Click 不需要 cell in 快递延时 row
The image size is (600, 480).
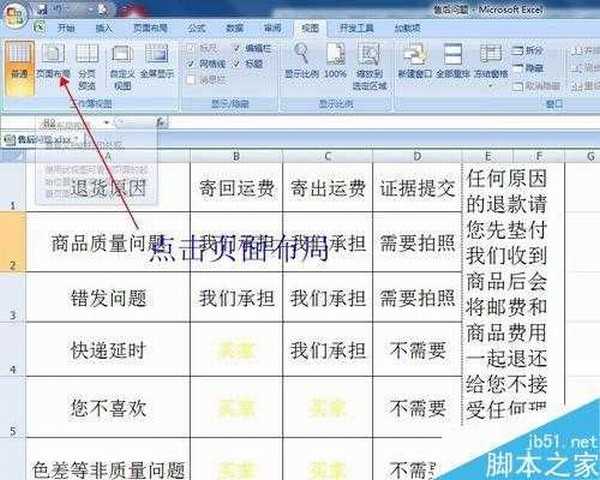coord(417,349)
